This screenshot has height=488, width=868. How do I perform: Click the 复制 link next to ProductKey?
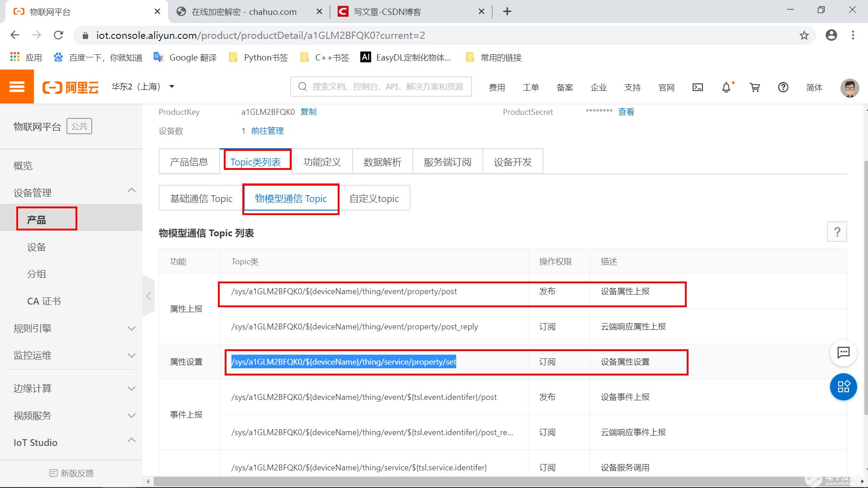pos(308,112)
